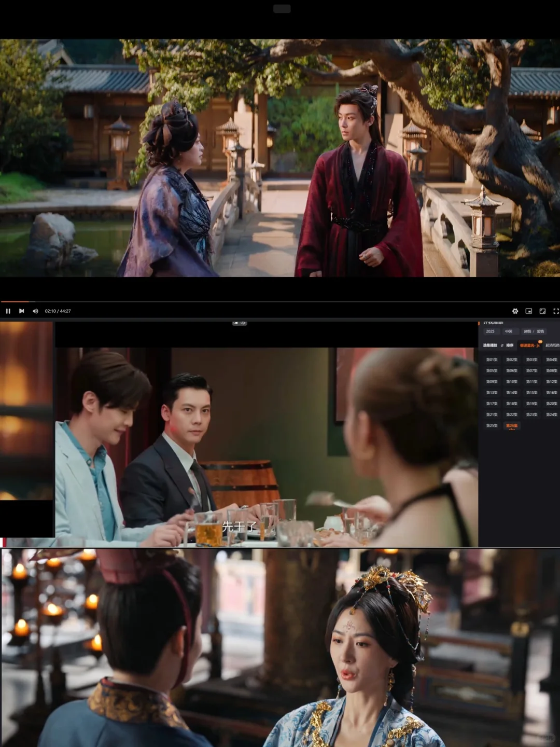Mute the player volume
The height and width of the screenshot is (747, 560).
[x=35, y=311]
